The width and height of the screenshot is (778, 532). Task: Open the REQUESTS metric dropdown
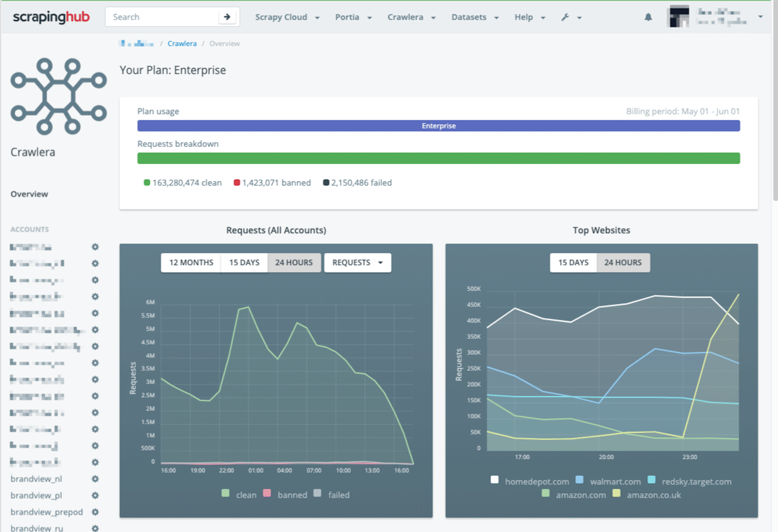coord(358,263)
